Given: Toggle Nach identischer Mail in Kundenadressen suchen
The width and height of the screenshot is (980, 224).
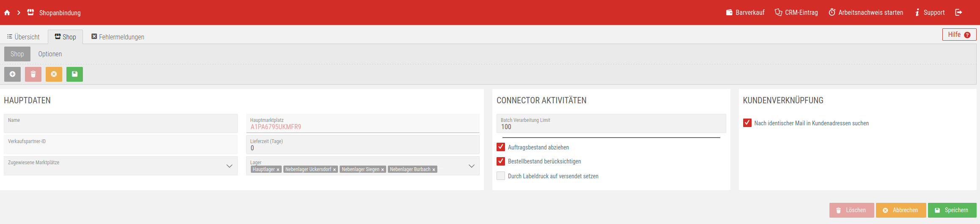Looking at the screenshot, I should pyautogui.click(x=747, y=123).
